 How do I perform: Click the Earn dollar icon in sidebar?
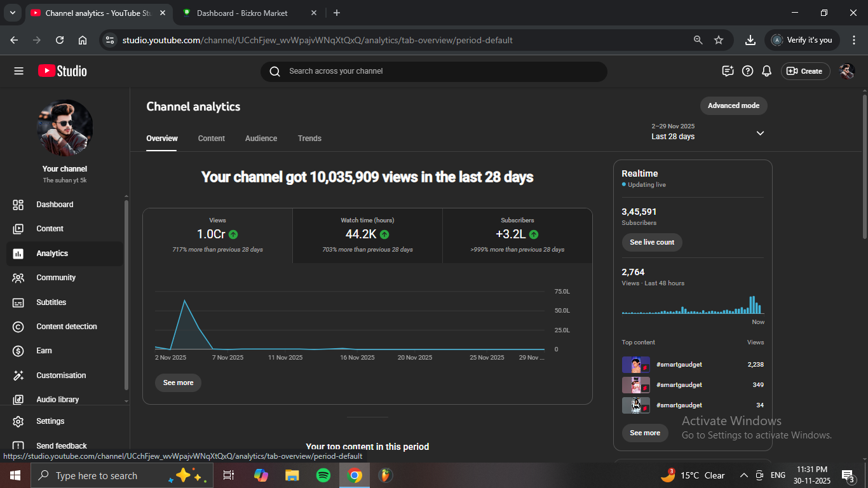pyautogui.click(x=18, y=351)
